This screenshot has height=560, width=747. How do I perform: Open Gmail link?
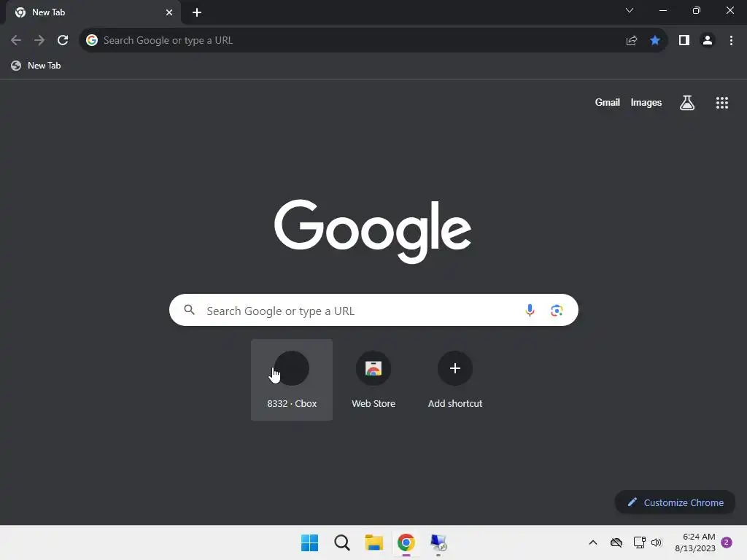point(608,102)
